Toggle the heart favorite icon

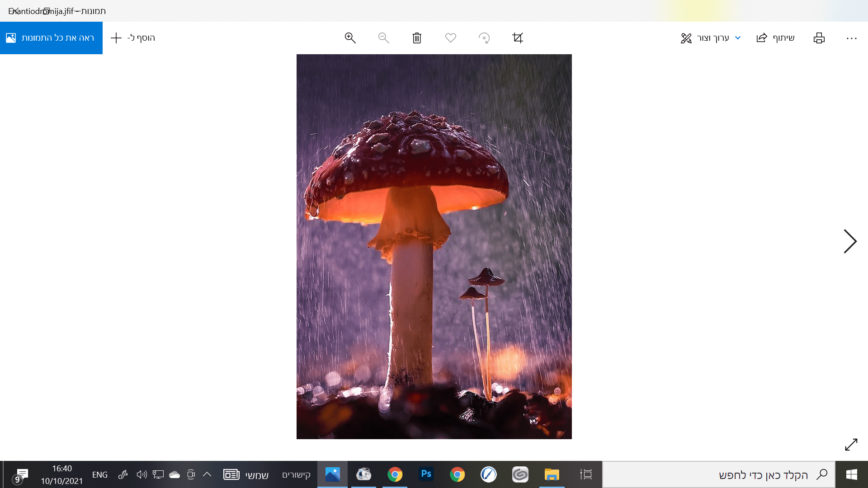450,38
